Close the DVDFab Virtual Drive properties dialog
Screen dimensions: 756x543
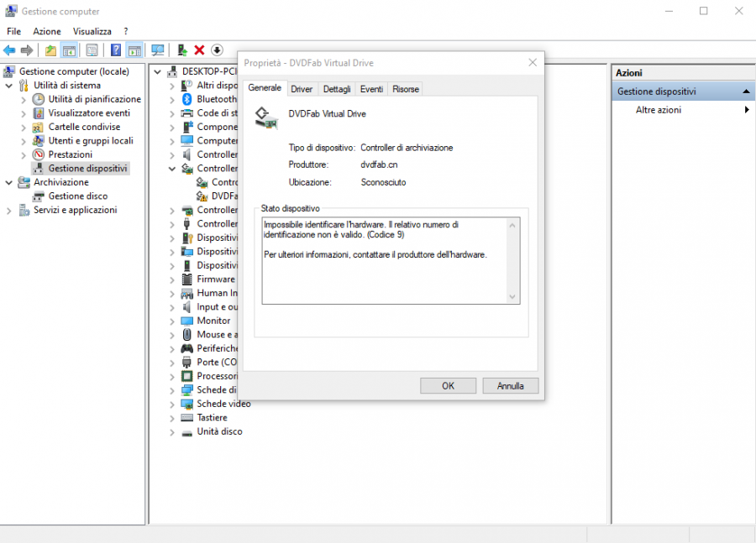pyautogui.click(x=533, y=63)
